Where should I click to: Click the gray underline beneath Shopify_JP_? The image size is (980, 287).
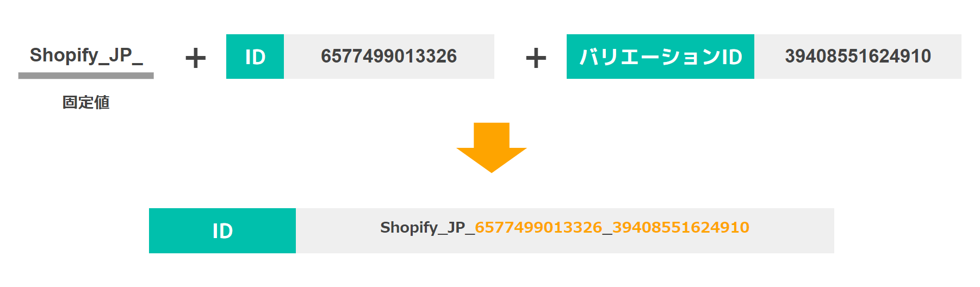click(x=86, y=76)
